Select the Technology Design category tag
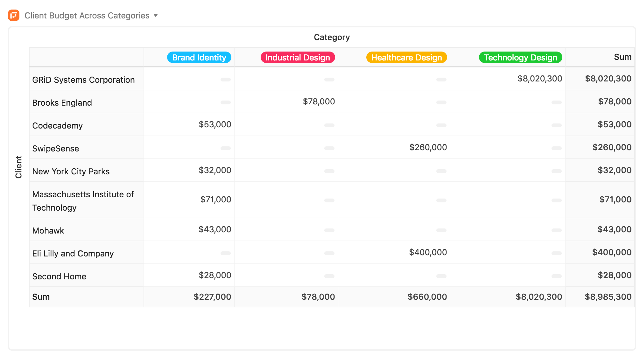Screen dimensions: 640x364 [x=520, y=57]
